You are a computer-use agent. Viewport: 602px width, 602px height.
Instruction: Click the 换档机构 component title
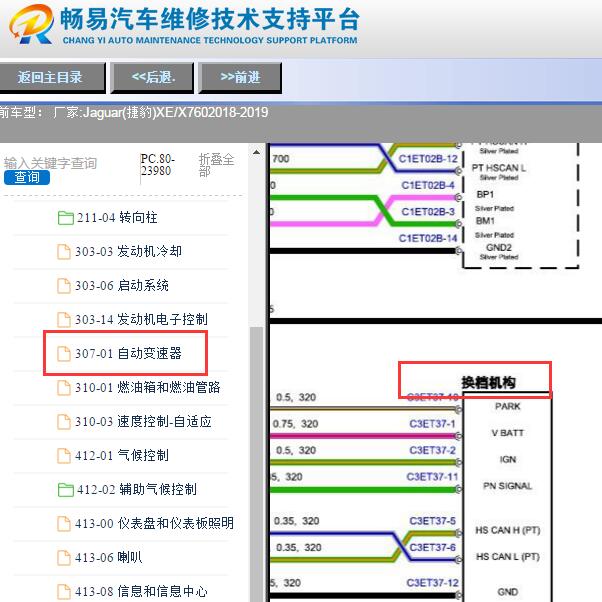pyautogui.click(x=488, y=382)
